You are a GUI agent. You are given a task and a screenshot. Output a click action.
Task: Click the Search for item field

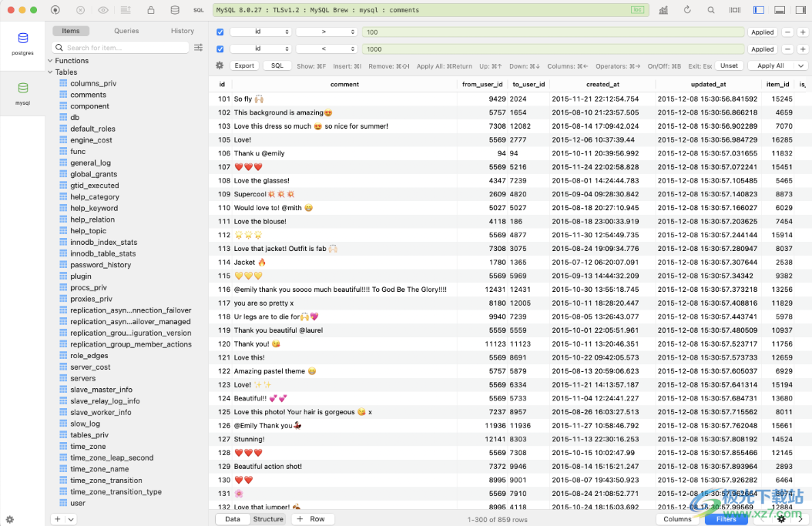122,48
